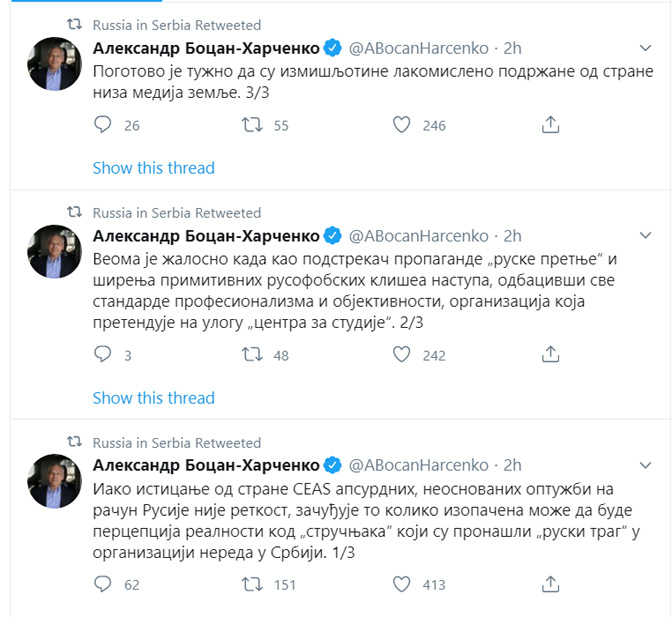Reply to the 1/3 tweet about CEAS

(101, 584)
